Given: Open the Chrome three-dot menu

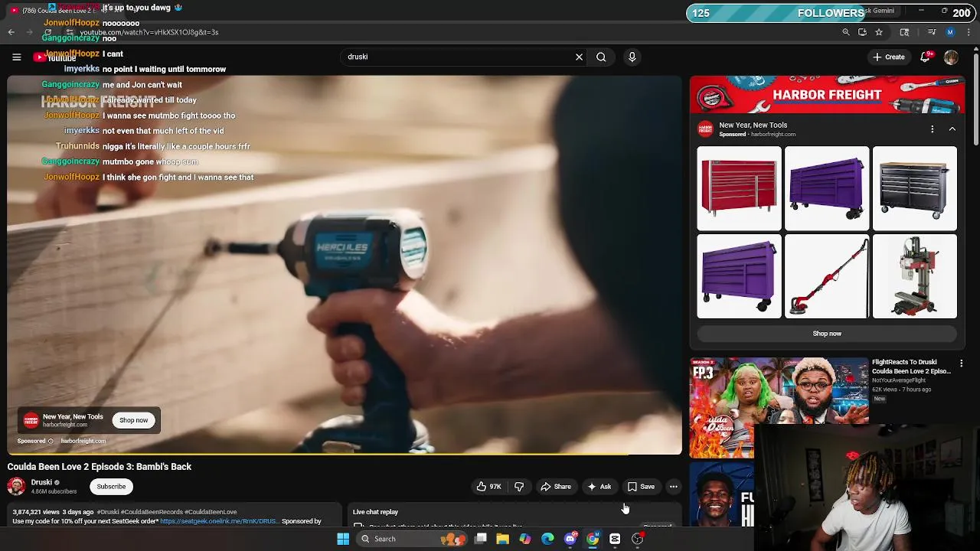Looking at the screenshot, I should 969,32.
